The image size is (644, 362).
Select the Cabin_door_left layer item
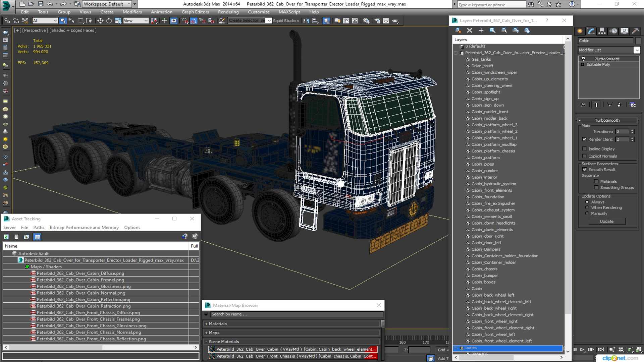(x=486, y=243)
